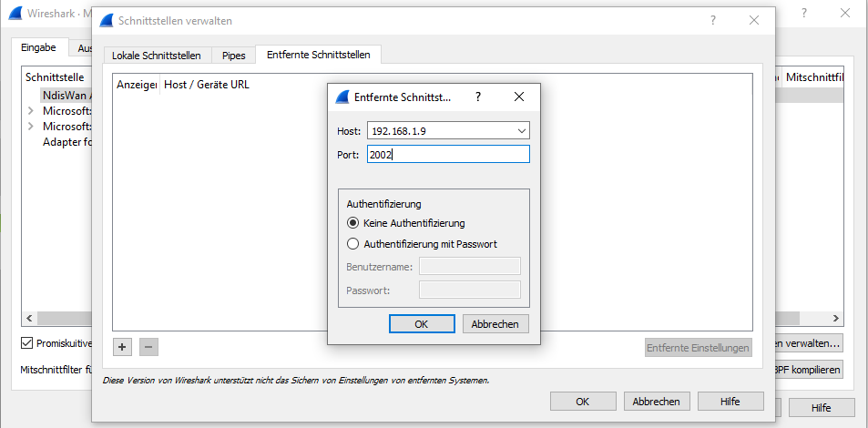Click into the Port input field
The image size is (868, 428).
pos(448,154)
